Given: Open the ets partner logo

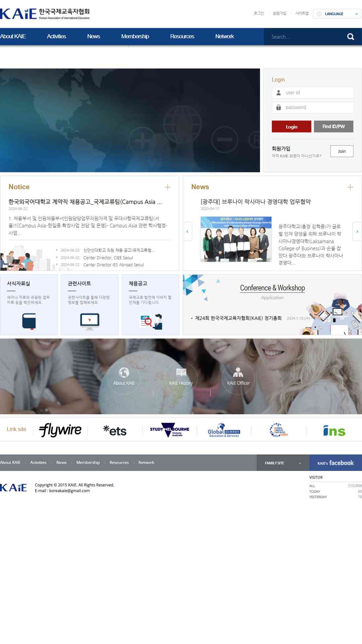Looking at the screenshot, I should tap(115, 430).
